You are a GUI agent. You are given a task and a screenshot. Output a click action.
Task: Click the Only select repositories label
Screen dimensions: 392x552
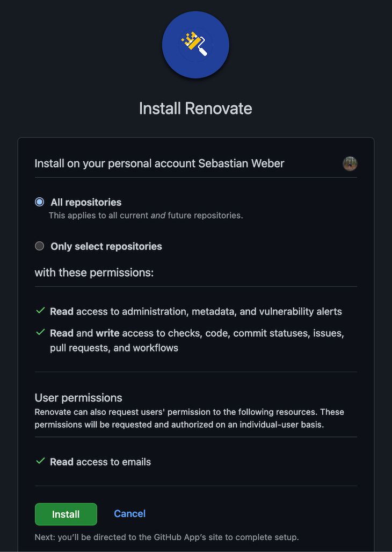[x=106, y=246]
